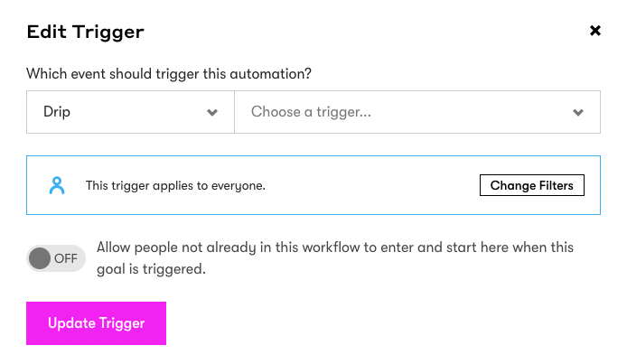Click inside the blue-bordered filter panel
This screenshot has height=364, width=627.
point(313,185)
